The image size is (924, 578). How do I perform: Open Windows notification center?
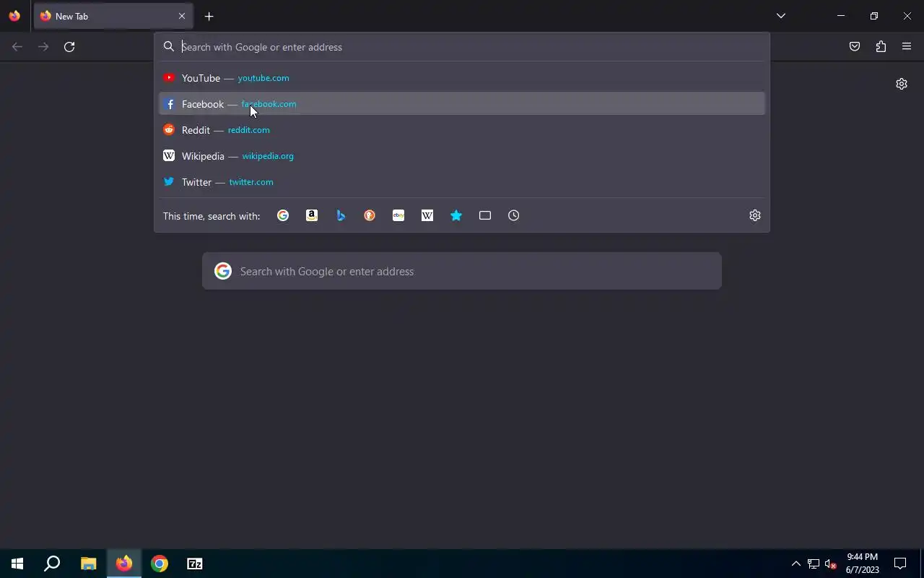point(900,564)
